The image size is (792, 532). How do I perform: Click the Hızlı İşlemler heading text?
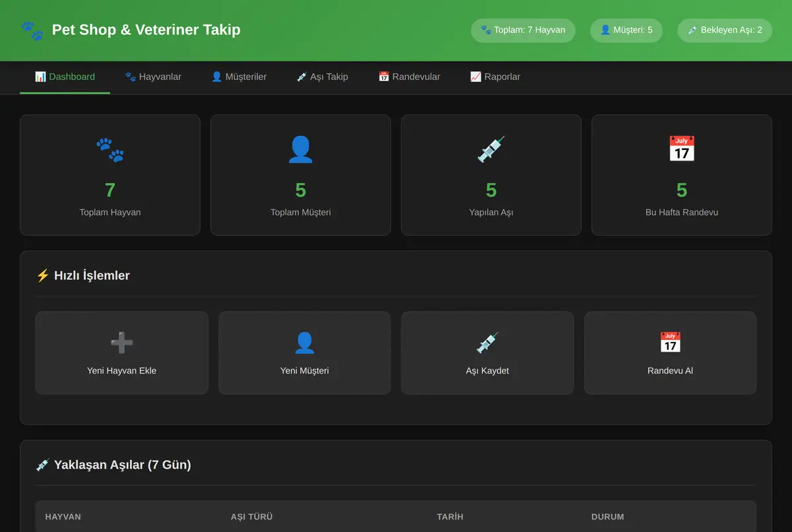92,276
